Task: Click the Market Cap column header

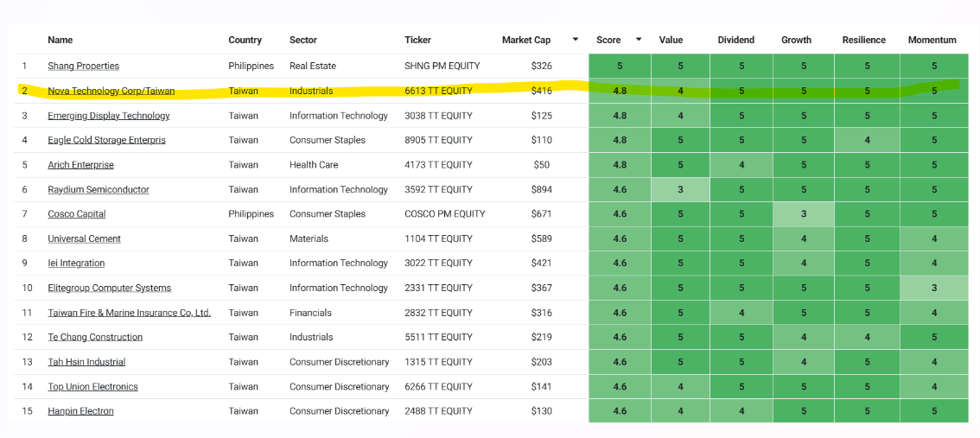Action: pos(526,40)
